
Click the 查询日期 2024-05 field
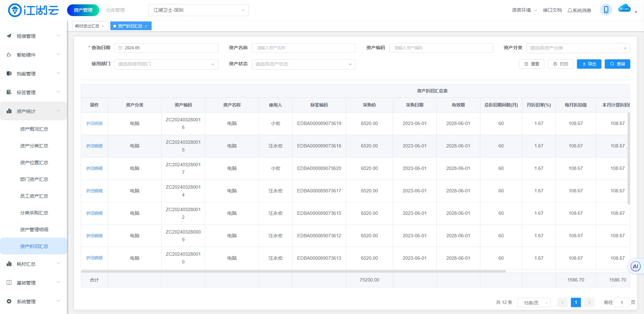(x=166, y=48)
